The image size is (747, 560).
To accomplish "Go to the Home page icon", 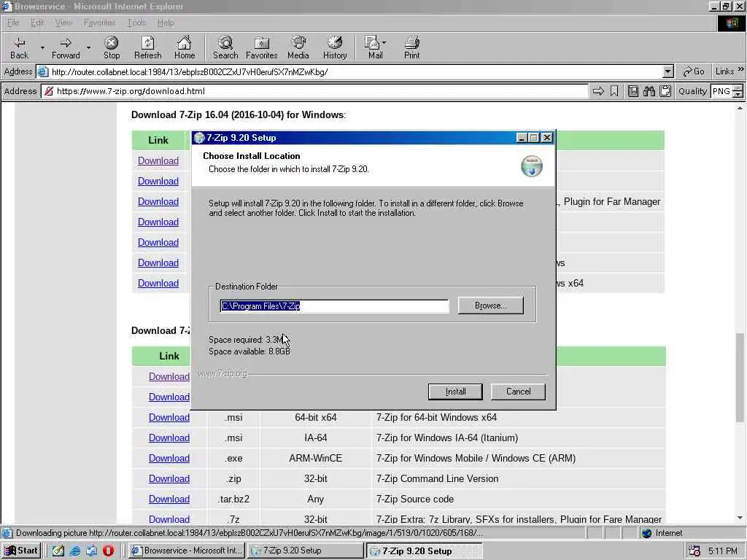I will coord(185,47).
